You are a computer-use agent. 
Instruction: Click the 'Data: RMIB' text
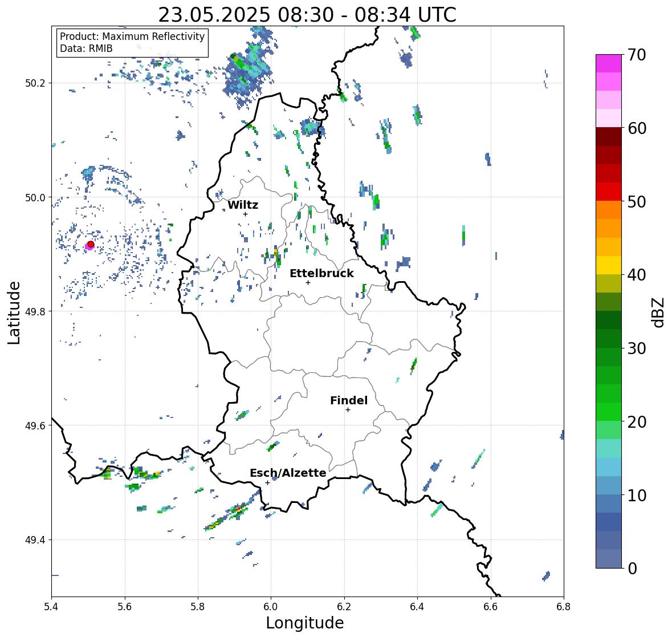pos(86,48)
